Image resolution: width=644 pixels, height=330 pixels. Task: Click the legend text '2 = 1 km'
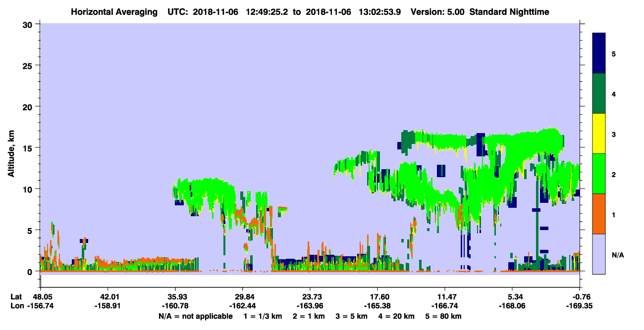coord(309,316)
